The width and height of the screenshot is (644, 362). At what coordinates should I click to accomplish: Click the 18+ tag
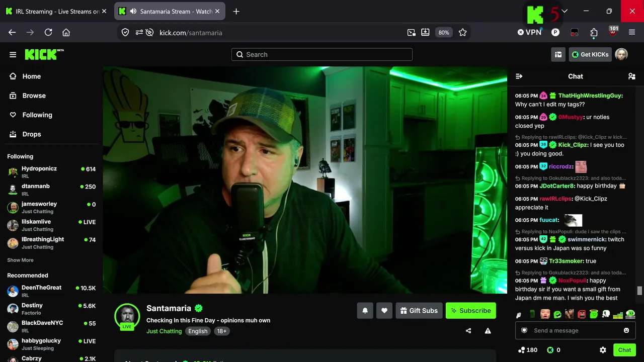pyautogui.click(x=222, y=331)
